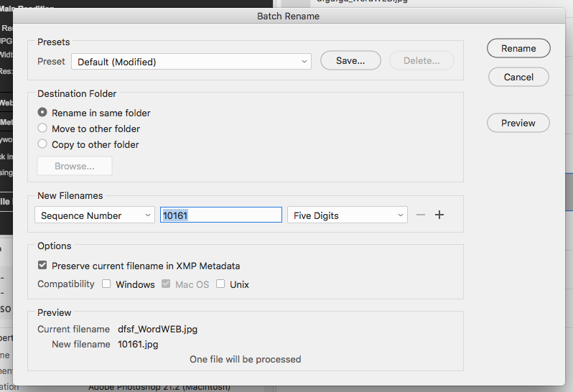This screenshot has width=573, height=392.
Task: Click the current filename dfsf_WordWEB.jpg
Action: click(157, 329)
